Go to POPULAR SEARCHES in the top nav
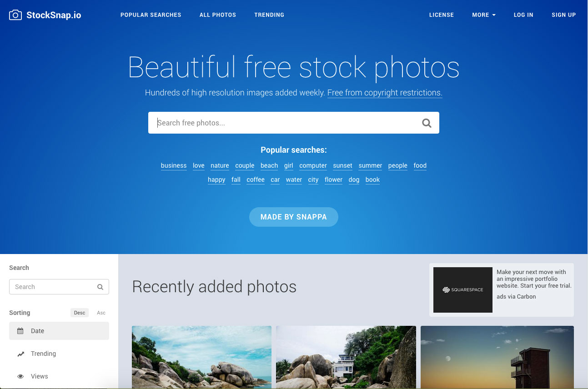The height and width of the screenshot is (389, 588). 151,15
